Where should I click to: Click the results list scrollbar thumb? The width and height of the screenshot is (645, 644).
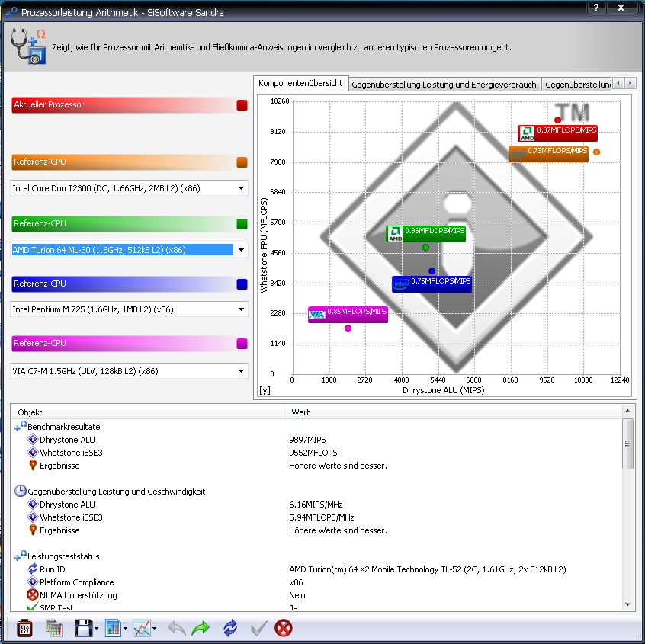(x=627, y=444)
